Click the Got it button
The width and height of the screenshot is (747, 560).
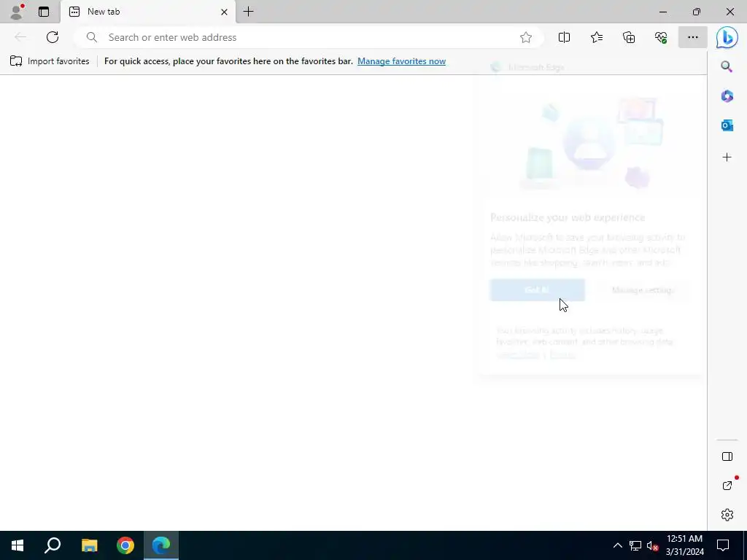(x=537, y=290)
